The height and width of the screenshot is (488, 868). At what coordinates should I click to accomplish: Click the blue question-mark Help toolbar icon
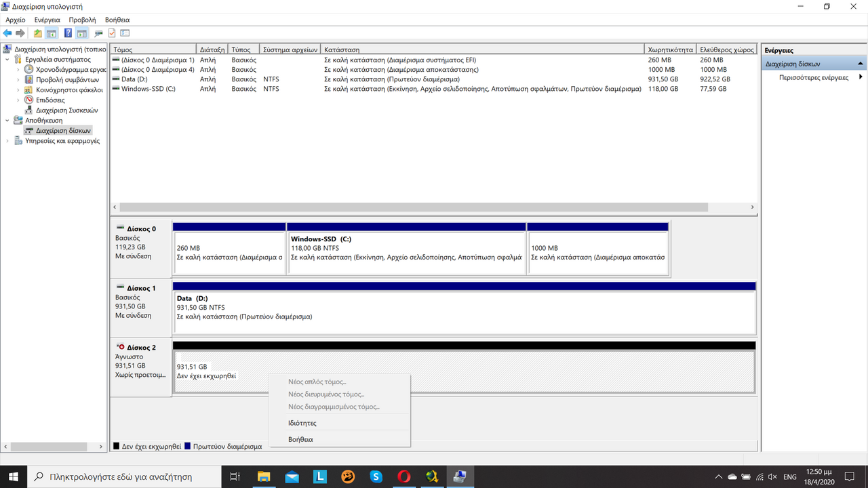(68, 33)
